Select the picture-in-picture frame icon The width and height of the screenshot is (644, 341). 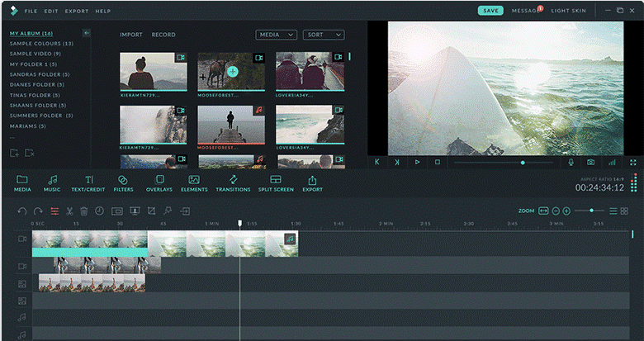pos(117,211)
